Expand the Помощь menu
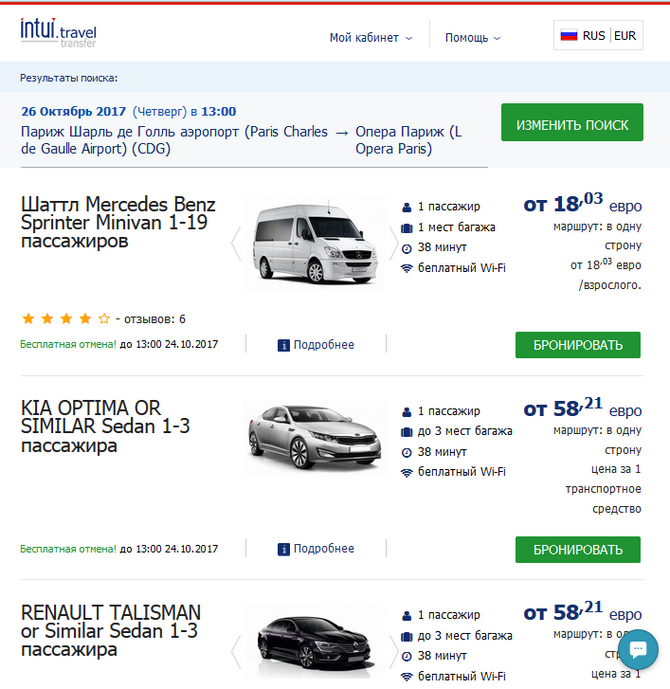The image size is (670, 689). [473, 38]
